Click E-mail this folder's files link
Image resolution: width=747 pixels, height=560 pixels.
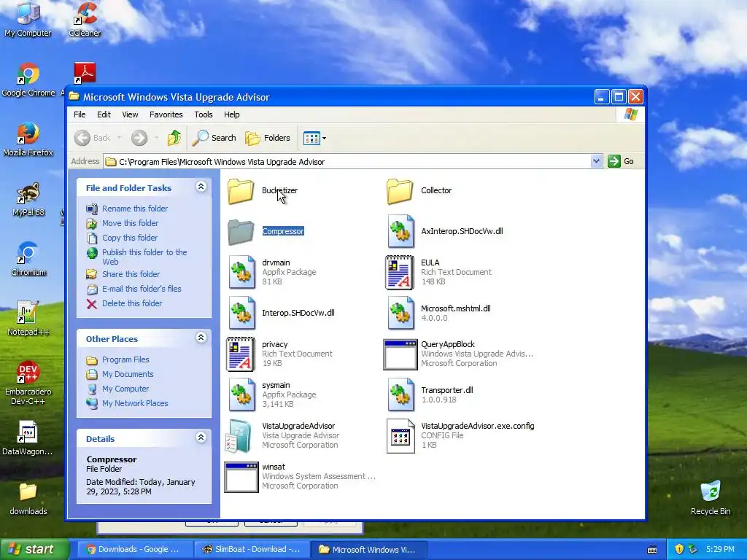click(142, 289)
